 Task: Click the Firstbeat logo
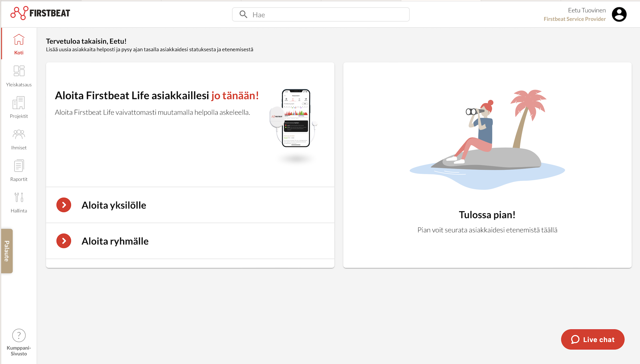point(40,13)
